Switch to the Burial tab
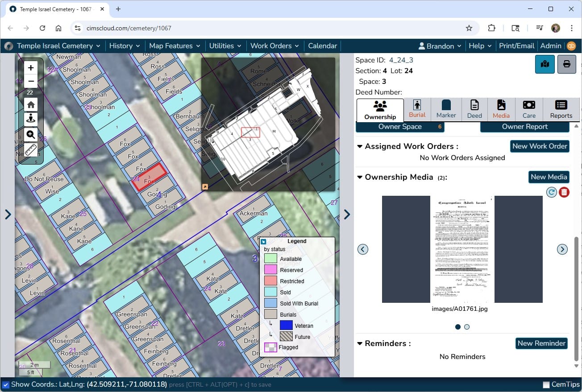582x392 pixels. 417,110
